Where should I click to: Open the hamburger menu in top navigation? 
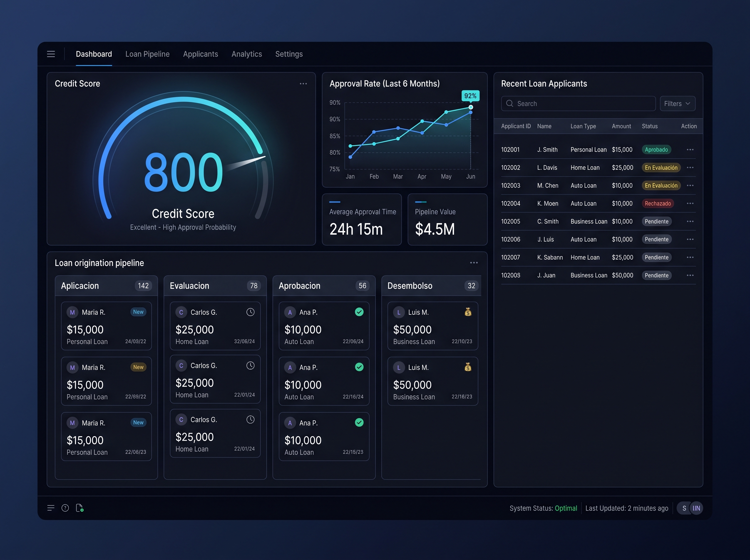click(x=51, y=54)
